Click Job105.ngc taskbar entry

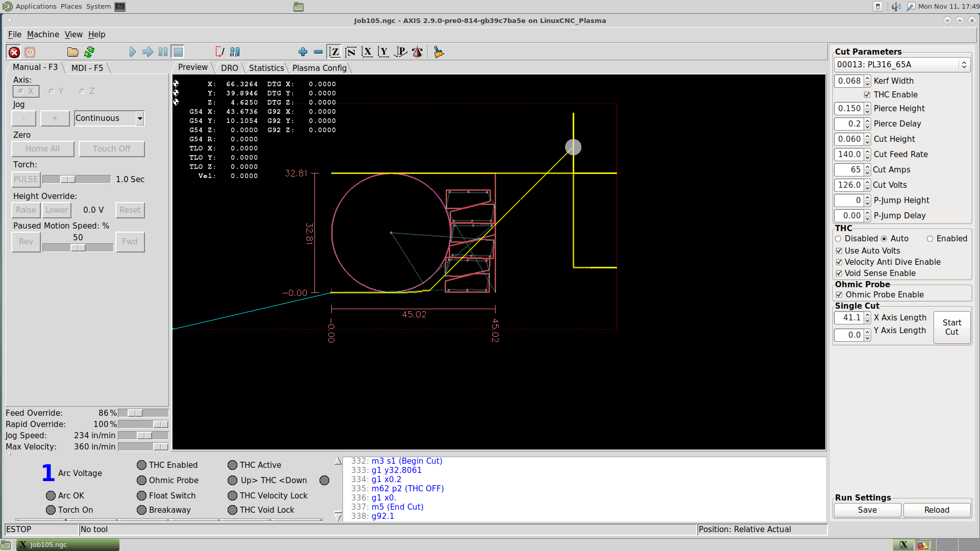point(68,544)
